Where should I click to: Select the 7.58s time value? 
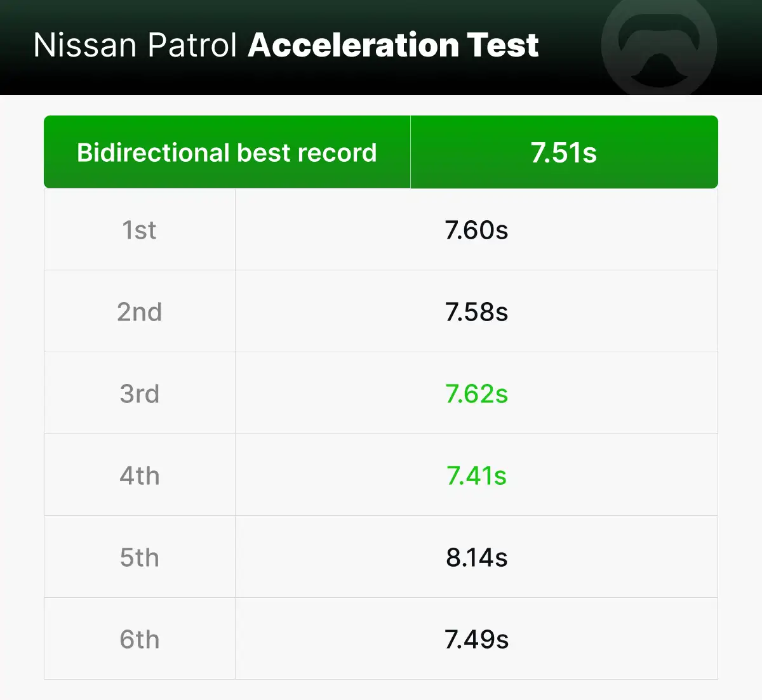click(x=476, y=312)
